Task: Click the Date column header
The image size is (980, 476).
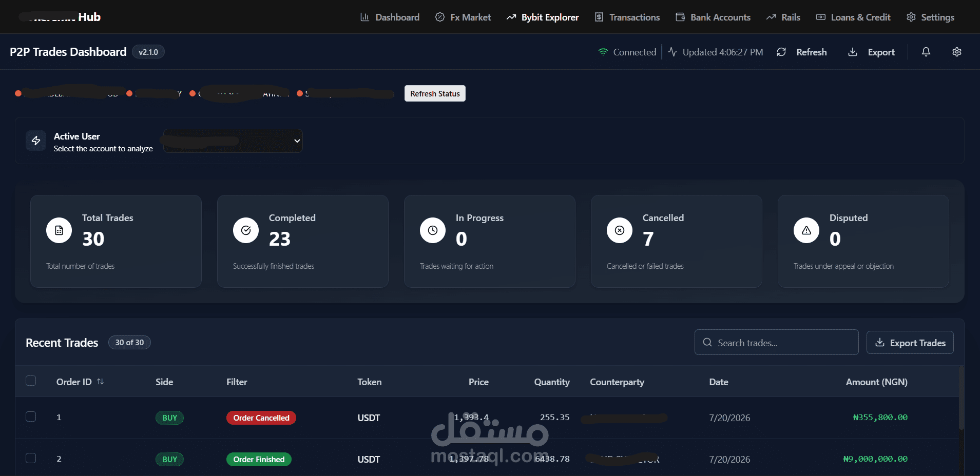Action: [719, 382]
